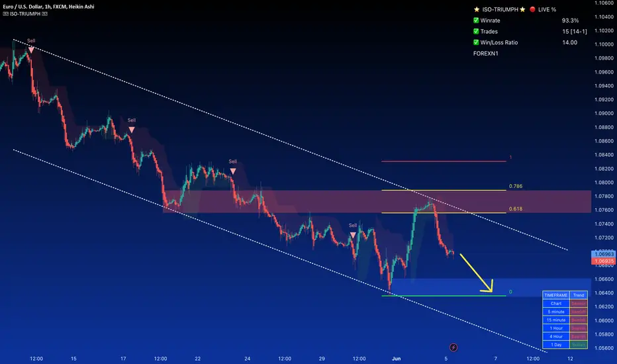Click the red LIVE dot icon
This screenshot has height=364, width=617.
(x=532, y=9)
